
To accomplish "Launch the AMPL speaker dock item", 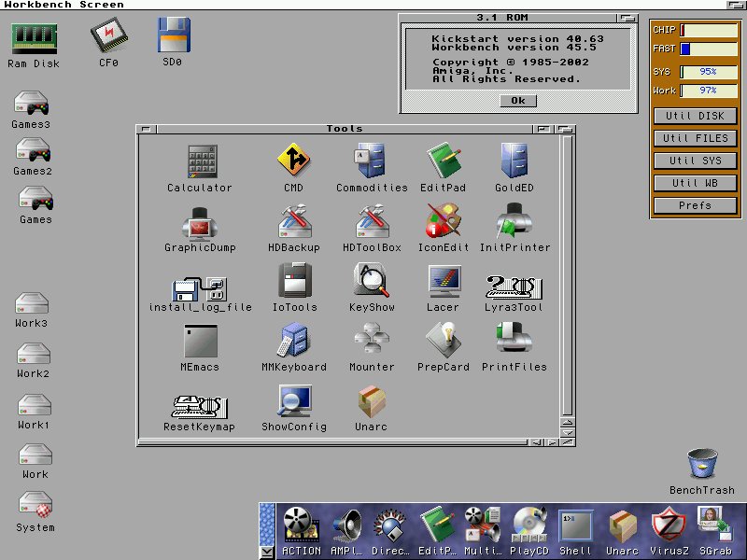I will pos(346,525).
